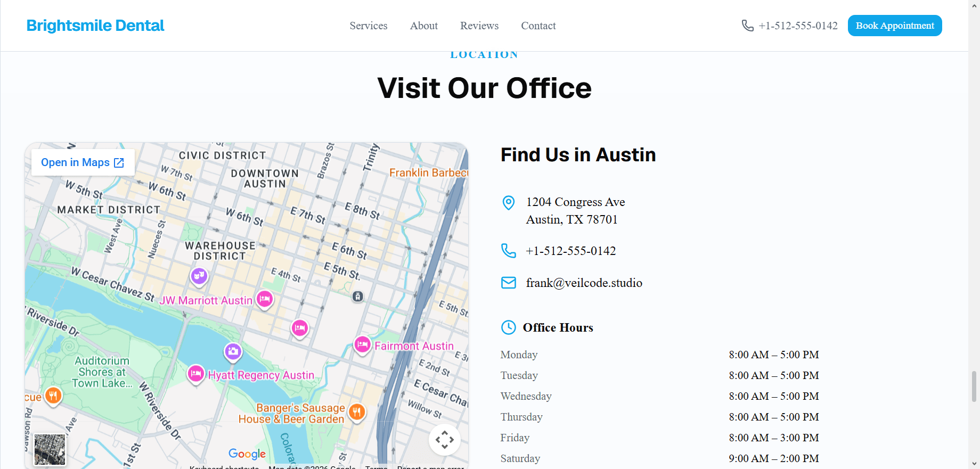Open the Services menu item
The image size is (980, 469).
point(369,26)
